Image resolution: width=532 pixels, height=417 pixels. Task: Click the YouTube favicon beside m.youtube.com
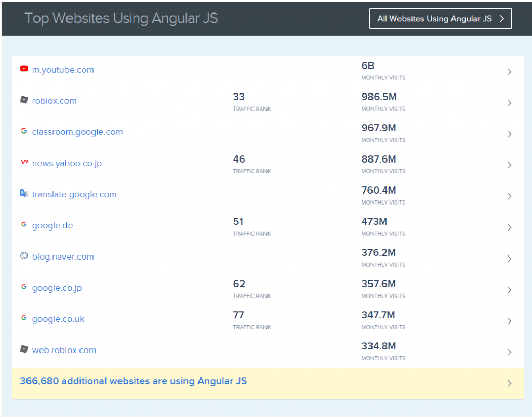[x=23, y=69]
